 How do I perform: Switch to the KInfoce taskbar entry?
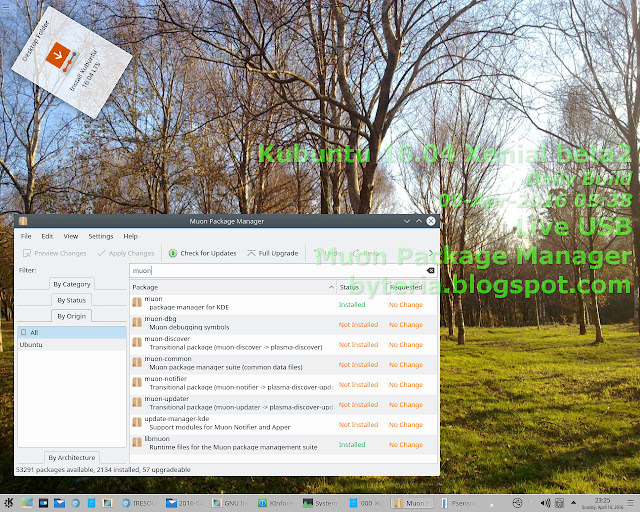(275, 503)
